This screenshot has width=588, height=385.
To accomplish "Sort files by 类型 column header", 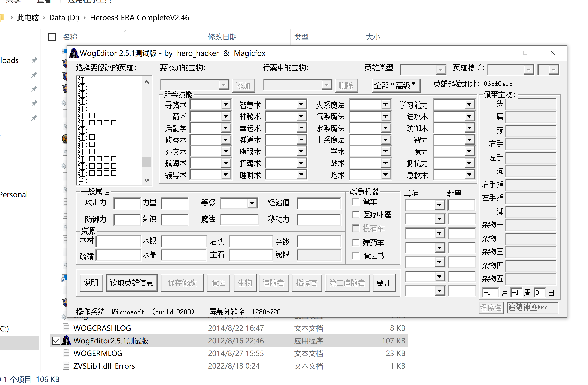I will point(301,37).
